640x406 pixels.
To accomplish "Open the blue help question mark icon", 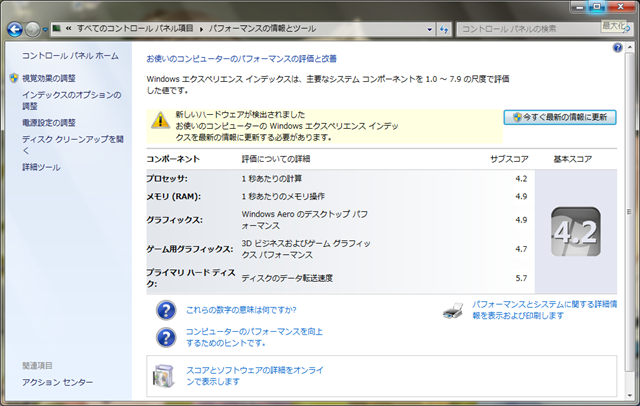I will click(x=618, y=48).
